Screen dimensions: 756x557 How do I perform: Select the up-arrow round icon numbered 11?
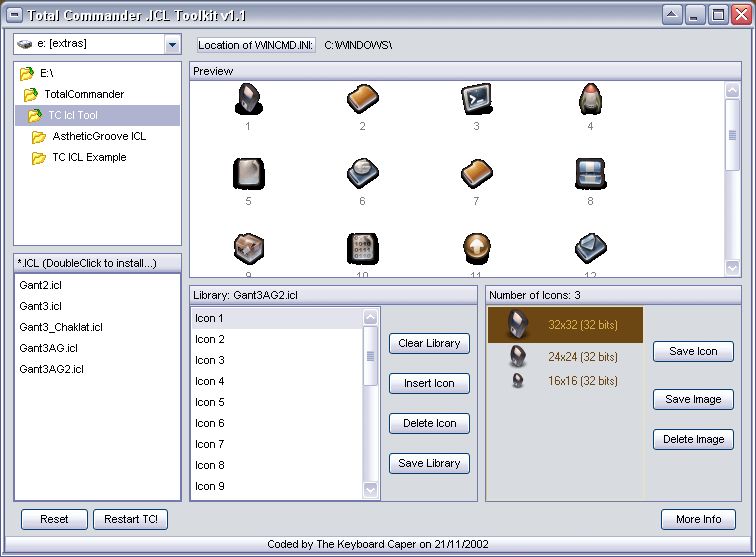click(x=477, y=248)
